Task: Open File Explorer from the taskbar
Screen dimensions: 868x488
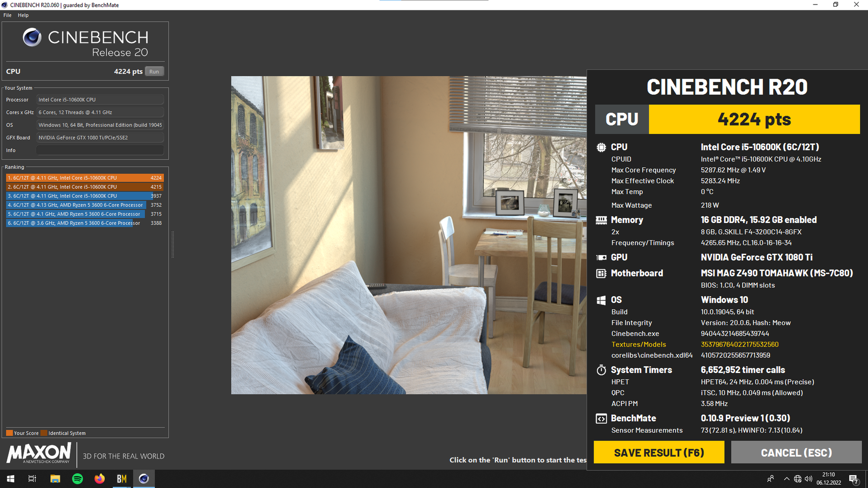Action: [x=55, y=479]
